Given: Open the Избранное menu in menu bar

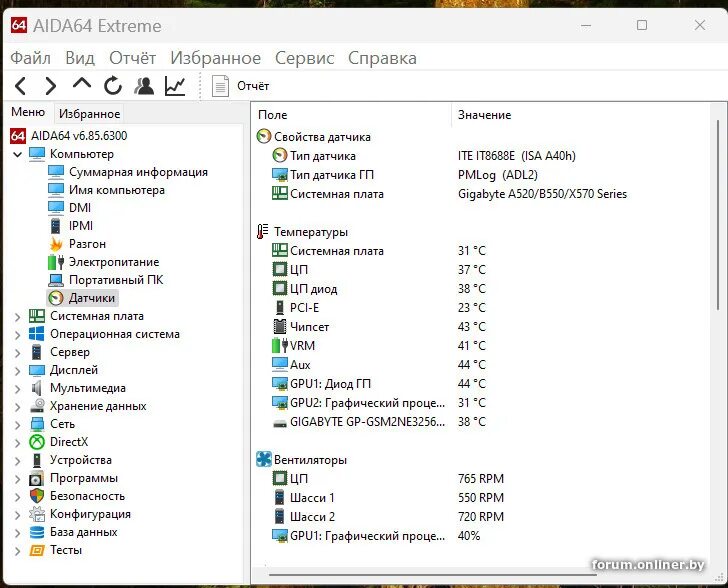Looking at the screenshot, I should click(215, 58).
